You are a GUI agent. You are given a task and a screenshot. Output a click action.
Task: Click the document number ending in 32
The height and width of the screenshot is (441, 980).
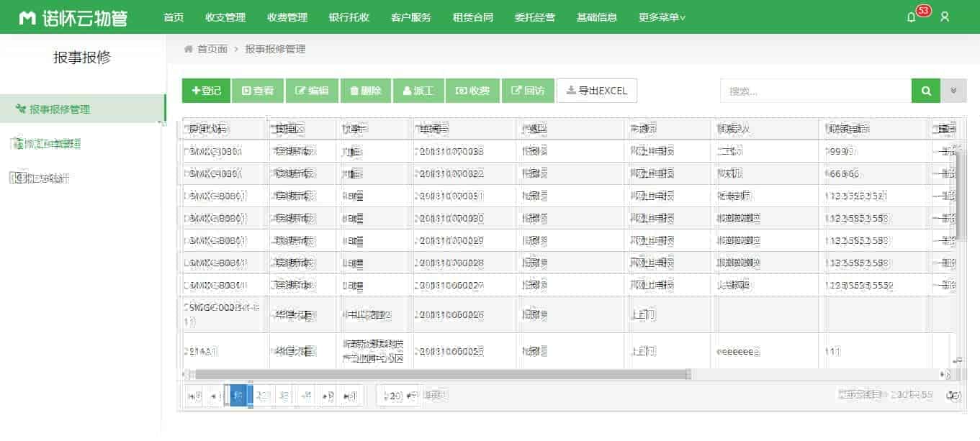tap(449, 173)
